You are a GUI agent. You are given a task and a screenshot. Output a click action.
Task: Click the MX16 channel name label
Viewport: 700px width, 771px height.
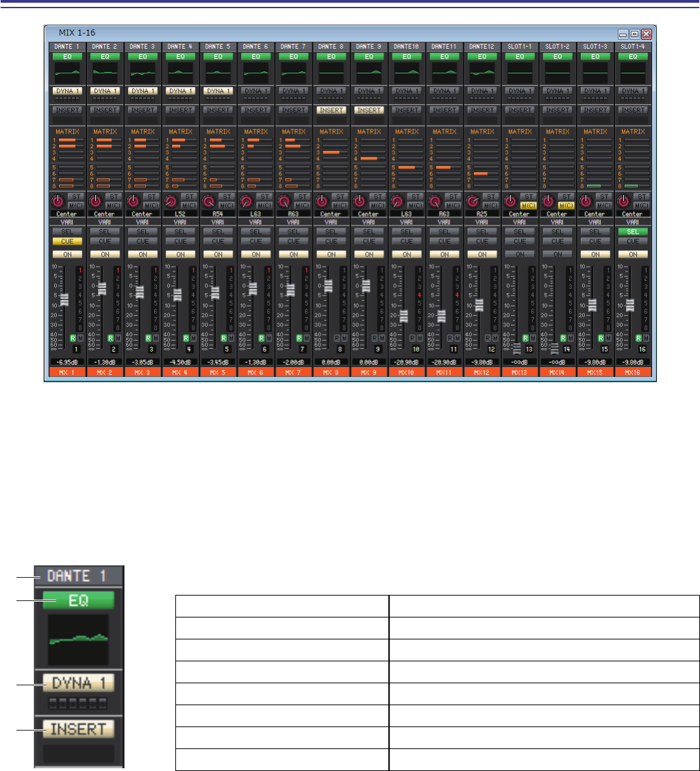(633, 372)
